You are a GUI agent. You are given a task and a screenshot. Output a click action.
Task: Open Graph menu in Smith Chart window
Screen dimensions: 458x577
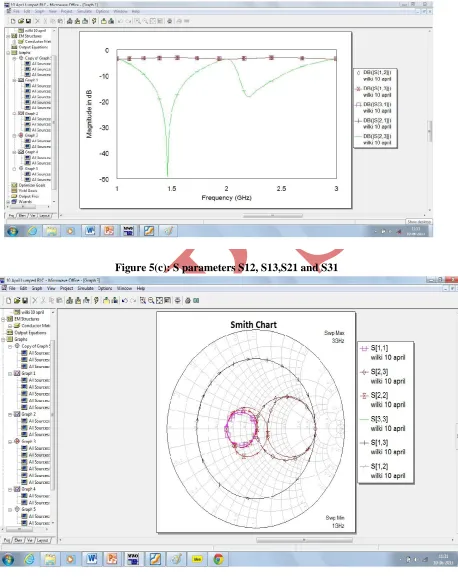point(37,288)
